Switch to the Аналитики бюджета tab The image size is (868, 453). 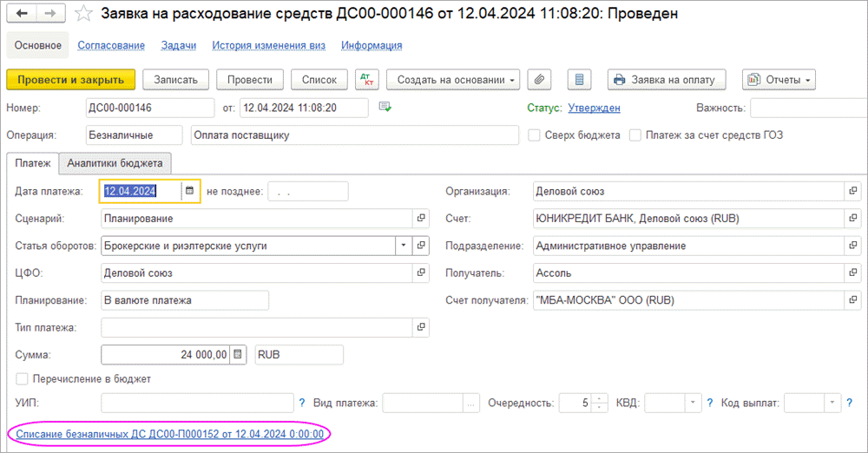[115, 163]
